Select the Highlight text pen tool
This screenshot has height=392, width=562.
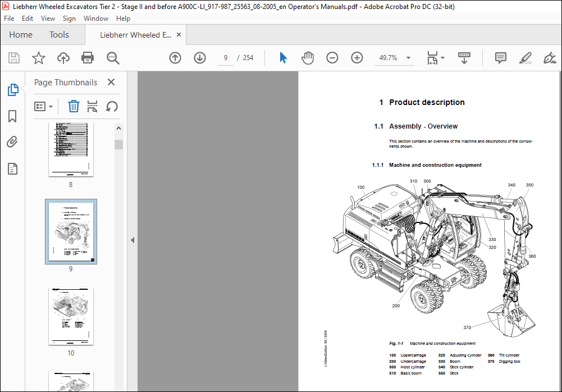(x=525, y=58)
